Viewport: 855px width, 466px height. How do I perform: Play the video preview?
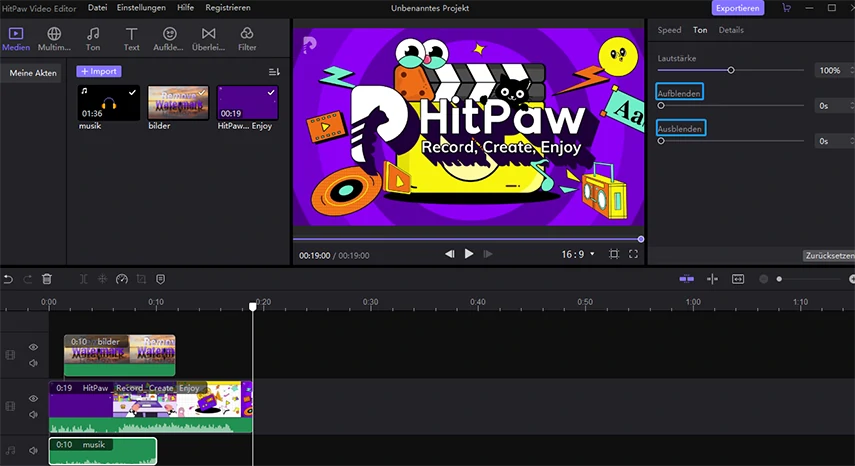(x=469, y=254)
